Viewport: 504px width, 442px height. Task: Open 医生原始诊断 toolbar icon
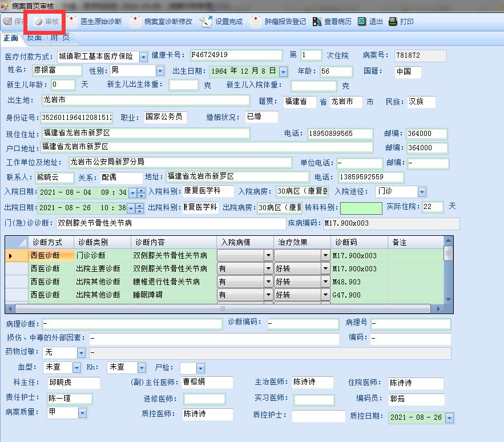71,21
